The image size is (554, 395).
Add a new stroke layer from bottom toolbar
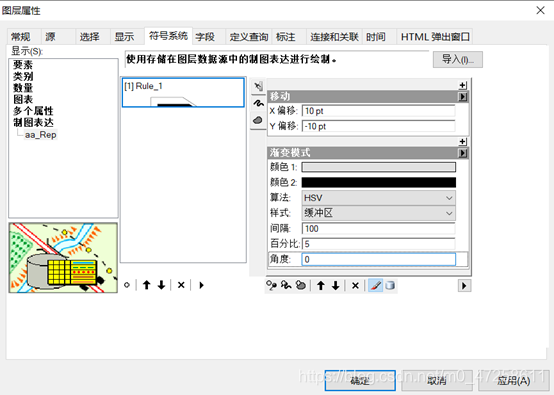click(286, 285)
